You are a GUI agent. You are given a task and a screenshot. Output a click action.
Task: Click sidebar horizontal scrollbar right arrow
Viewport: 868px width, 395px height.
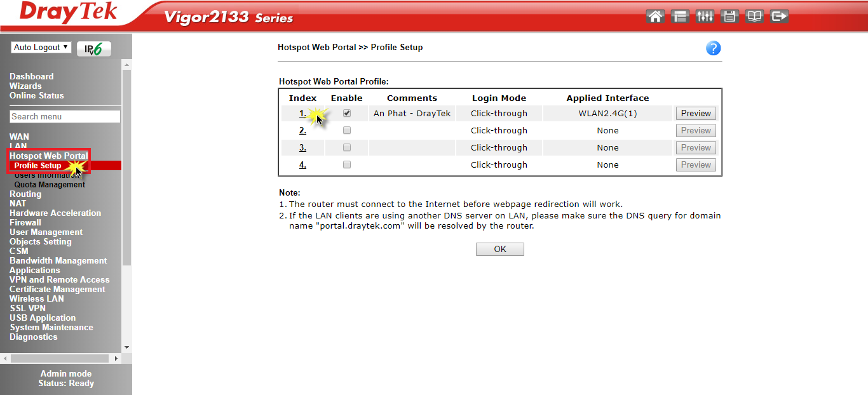point(116,359)
